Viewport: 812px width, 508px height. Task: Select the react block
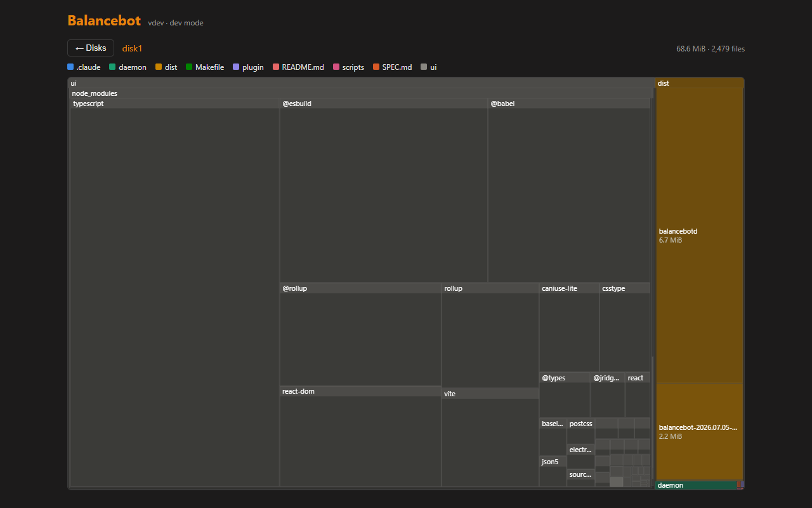click(x=638, y=395)
